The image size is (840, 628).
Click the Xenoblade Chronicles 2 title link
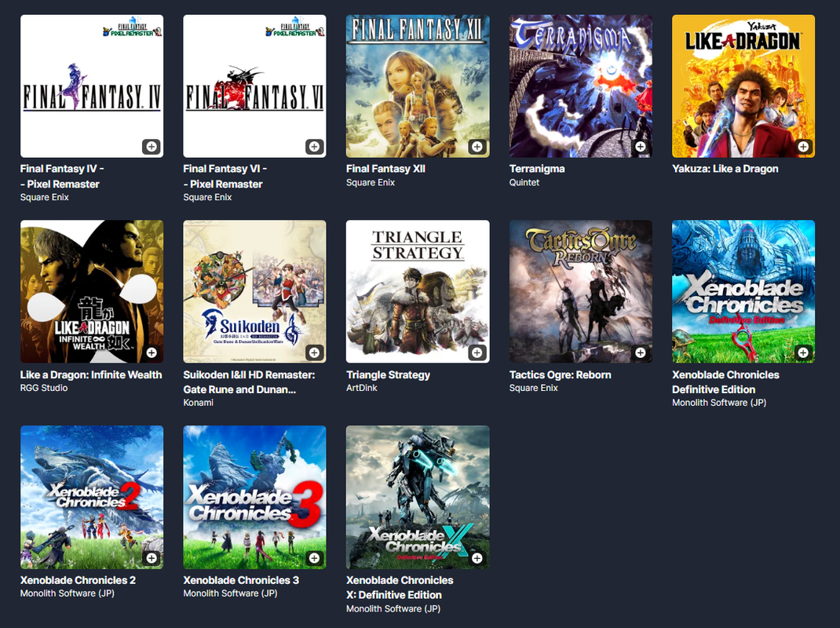pyautogui.click(x=79, y=580)
